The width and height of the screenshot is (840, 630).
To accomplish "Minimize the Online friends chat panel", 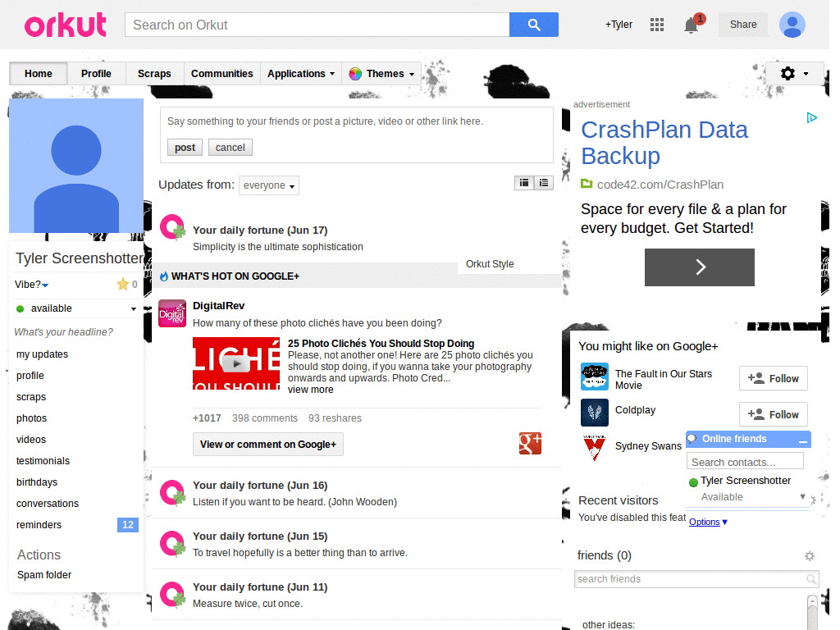I will pyautogui.click(x=802, y=440).
